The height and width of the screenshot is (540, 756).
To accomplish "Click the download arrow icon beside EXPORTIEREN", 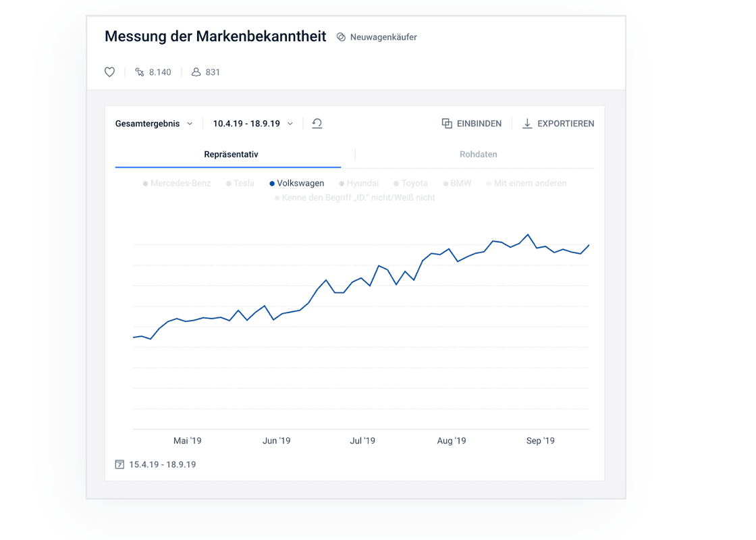I will pos(526,124).
